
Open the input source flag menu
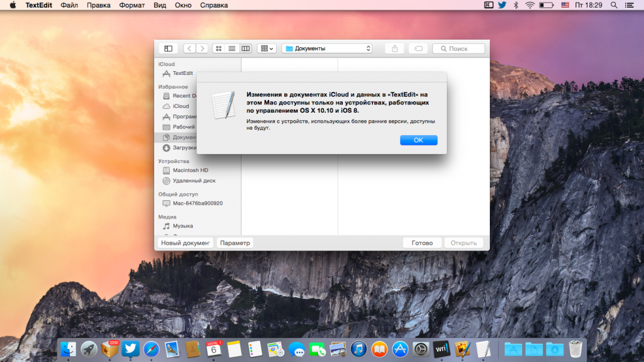coord(565,5)
